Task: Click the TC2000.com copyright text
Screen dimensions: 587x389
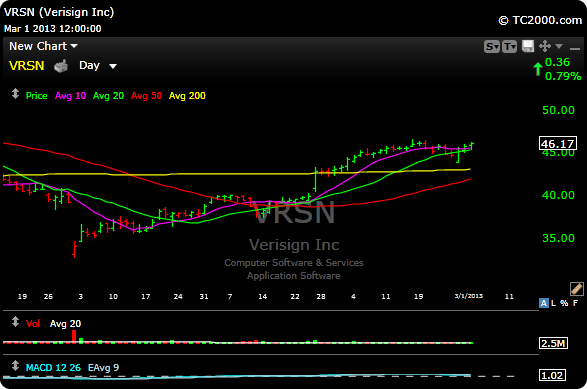Action: click(540, 20)
